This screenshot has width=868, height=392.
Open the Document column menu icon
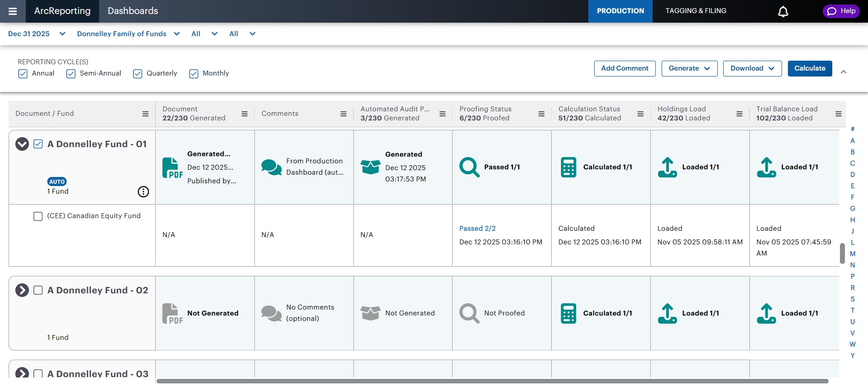coord(244,114)
